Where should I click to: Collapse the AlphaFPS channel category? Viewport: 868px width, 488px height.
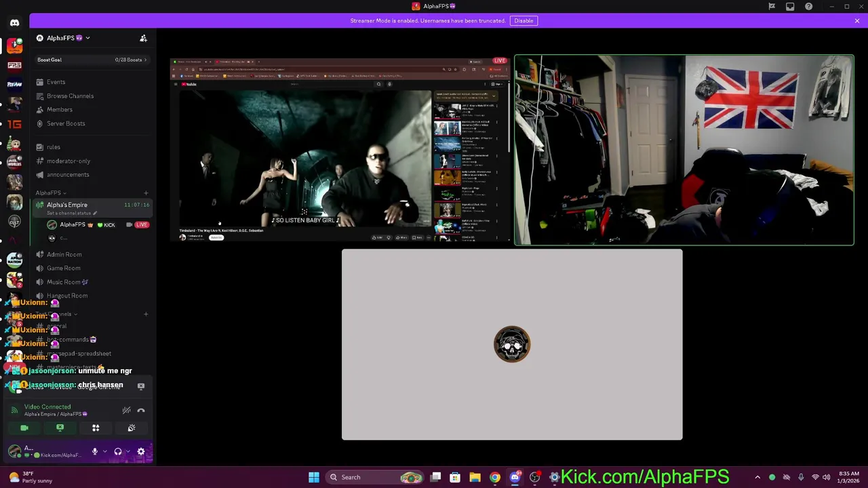click(x=50, y=192)
